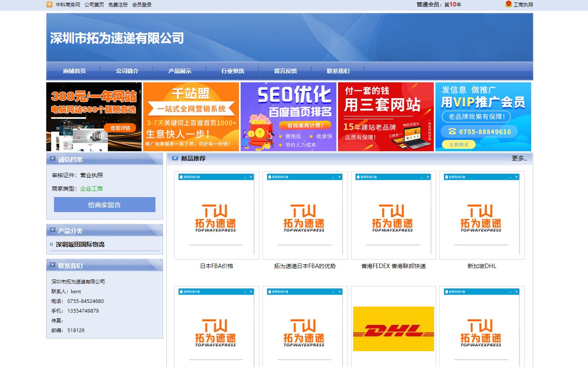
Task: Click the orange icon beside 中科商务网
Action: (x=50, y=4)
